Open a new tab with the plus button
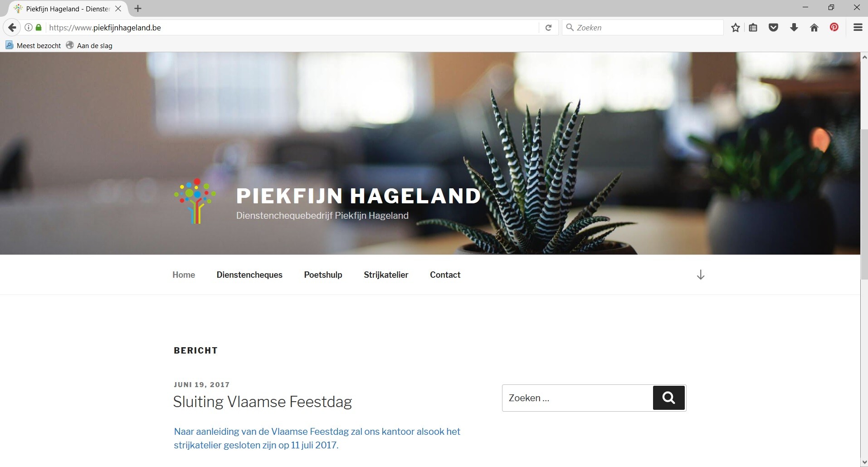Screen dimensions: 868x467 pos(138,8)
